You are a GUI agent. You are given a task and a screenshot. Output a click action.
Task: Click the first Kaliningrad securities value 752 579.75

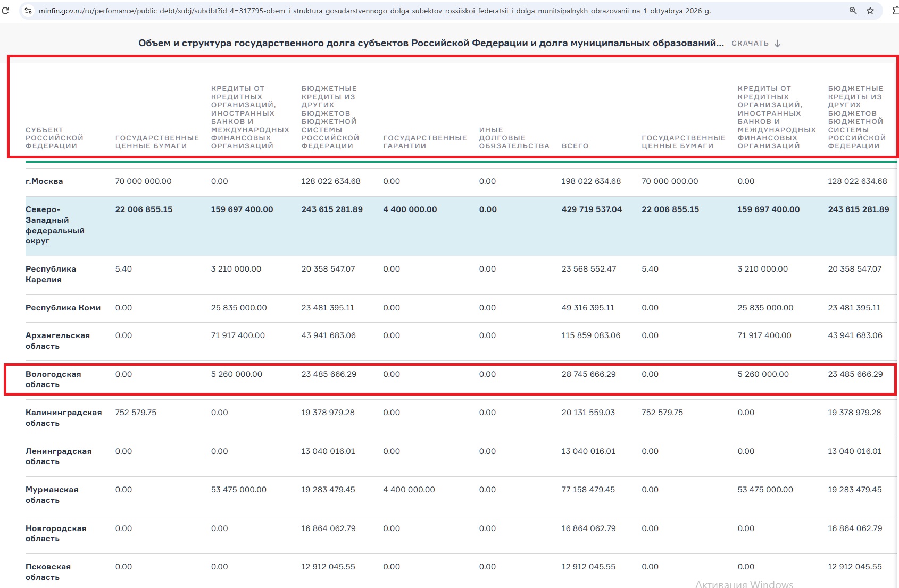(x=136, y=413)
